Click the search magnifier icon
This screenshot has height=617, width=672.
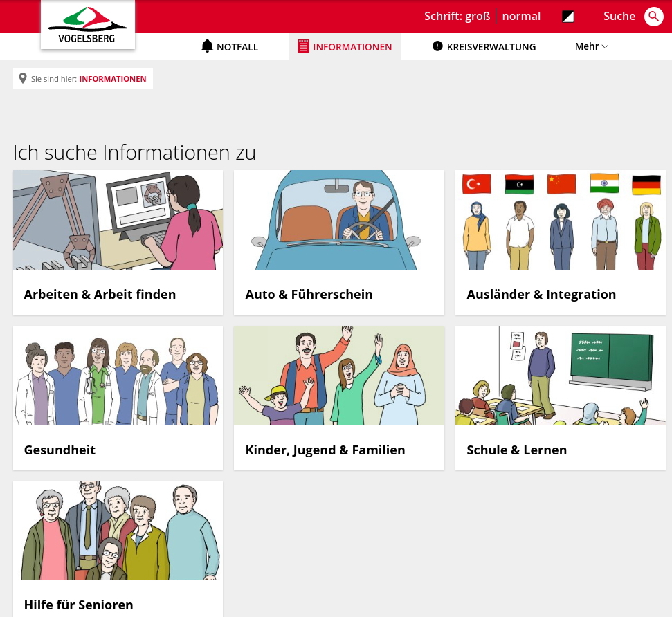653,16
